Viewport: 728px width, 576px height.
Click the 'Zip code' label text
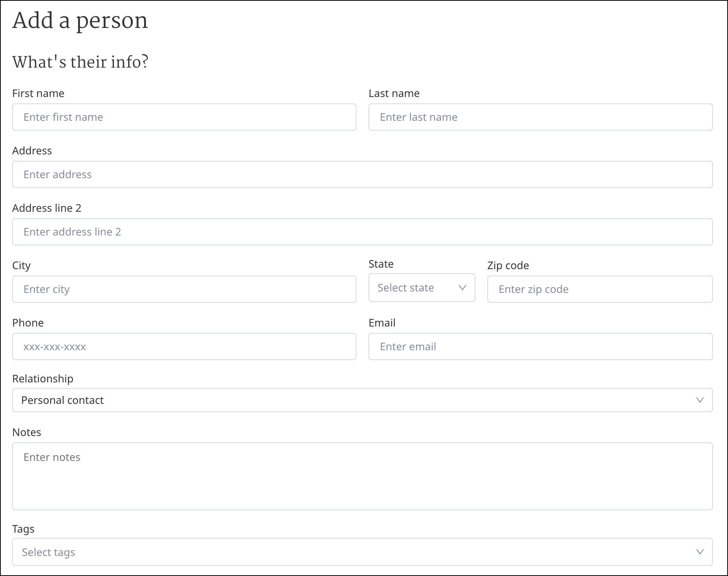pos(508,265)
